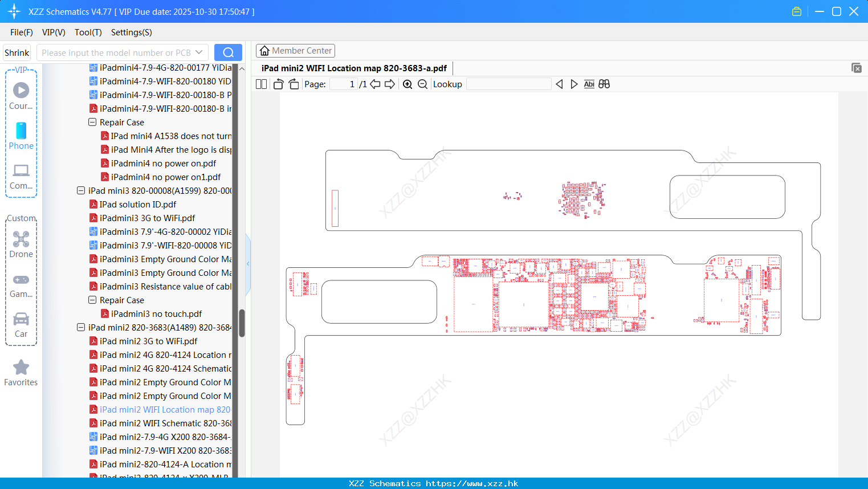Collapse the iPad mini2 820-3683 tree node
This screenshot has width=868, height=489.
[x=81, y=327]
